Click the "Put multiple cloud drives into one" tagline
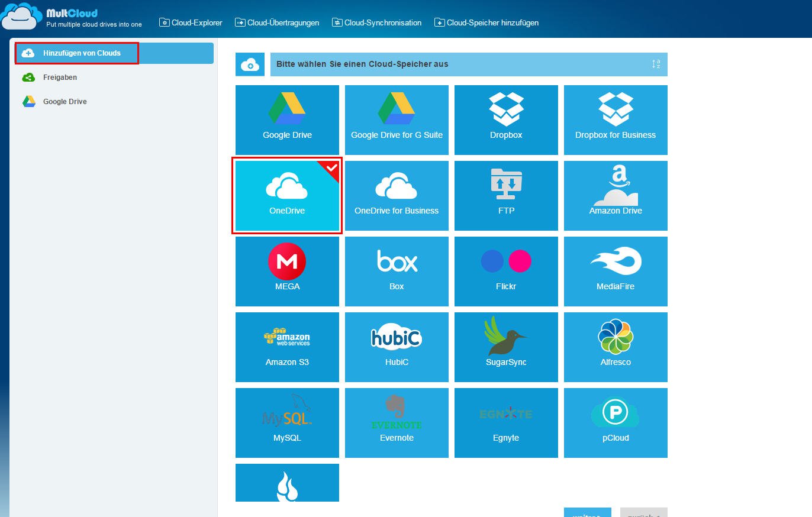The height and width of the screenshot is (517, 812). 94,24
